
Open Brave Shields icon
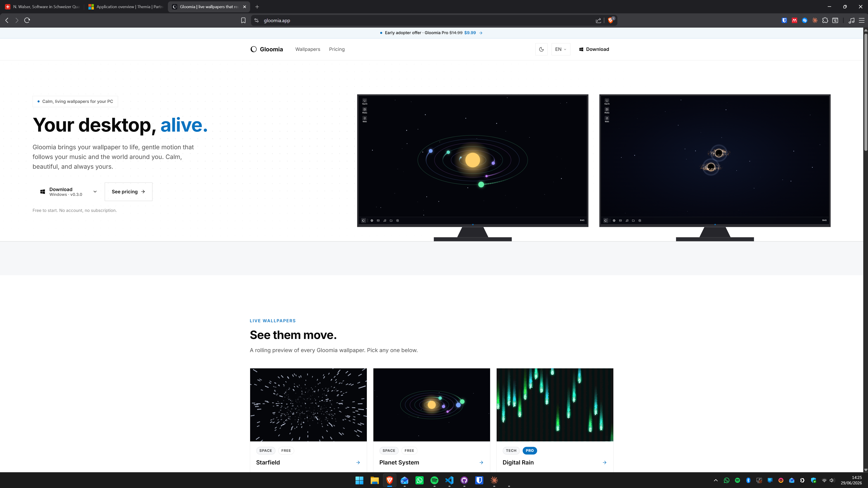click(611, 20)
